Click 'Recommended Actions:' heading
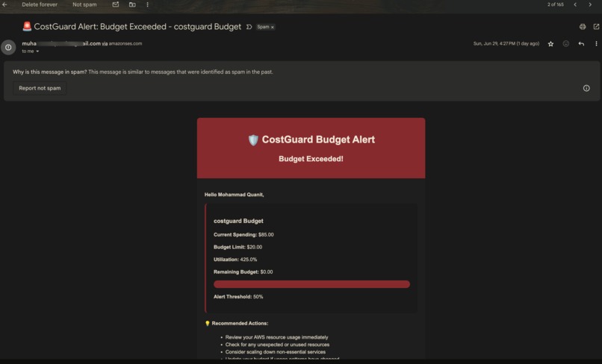This screenshot has width=602, height=364. click(x=240, y=323)
